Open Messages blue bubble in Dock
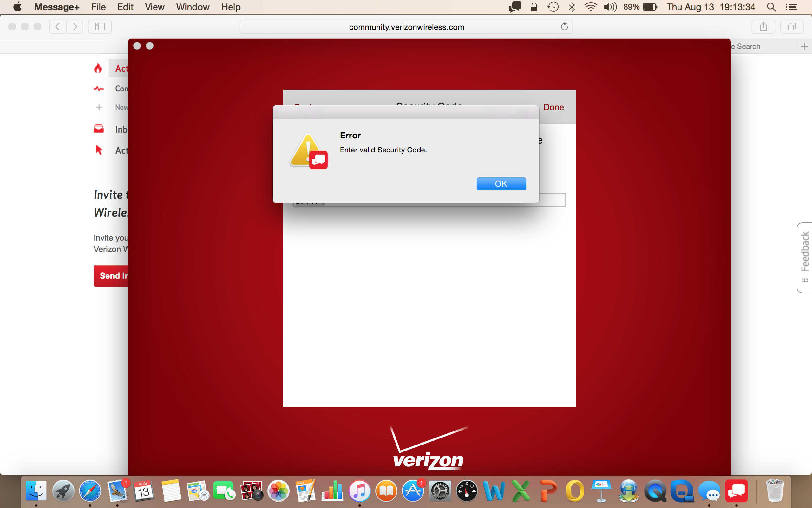Screen dimensions: 812x508 coord(709,491)
